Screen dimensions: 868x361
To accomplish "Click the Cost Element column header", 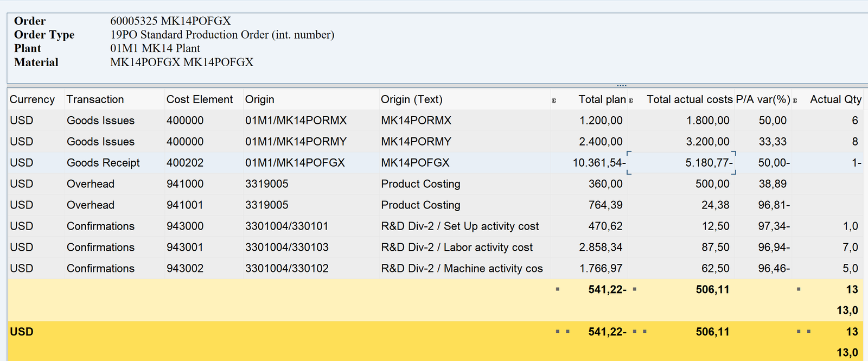I will (199, 99).
